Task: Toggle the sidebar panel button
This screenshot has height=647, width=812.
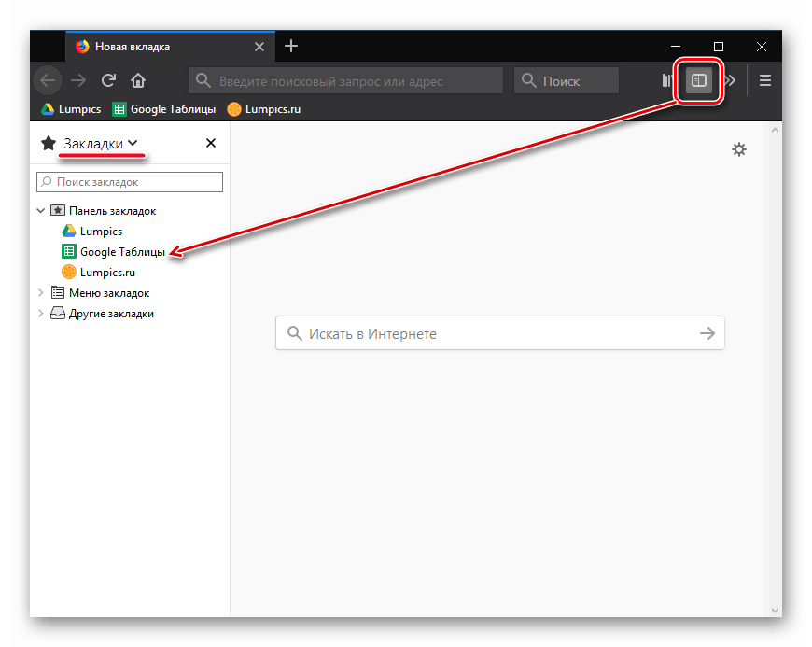Action: [698, 80]
